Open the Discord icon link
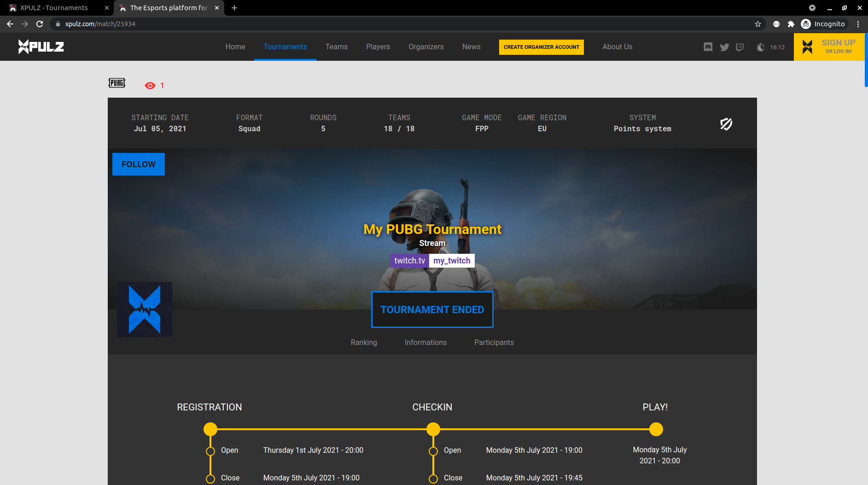 pos(708,47)
